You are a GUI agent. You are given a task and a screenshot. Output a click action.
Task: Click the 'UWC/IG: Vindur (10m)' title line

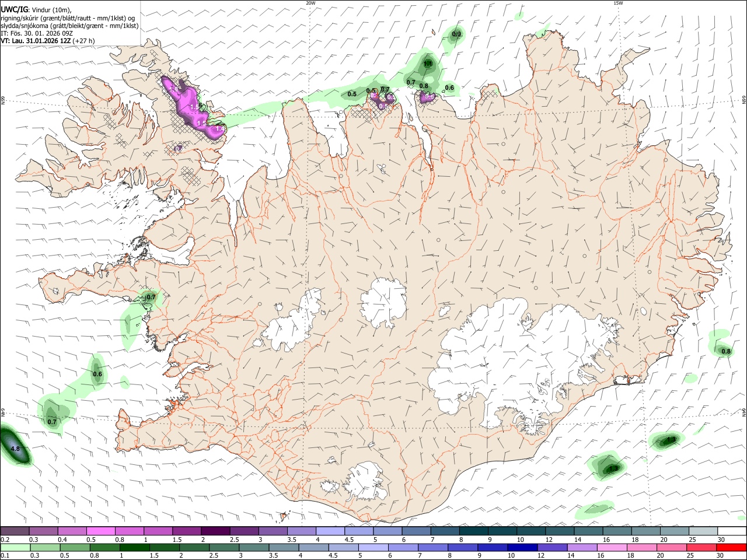click(x=36, y=10)
